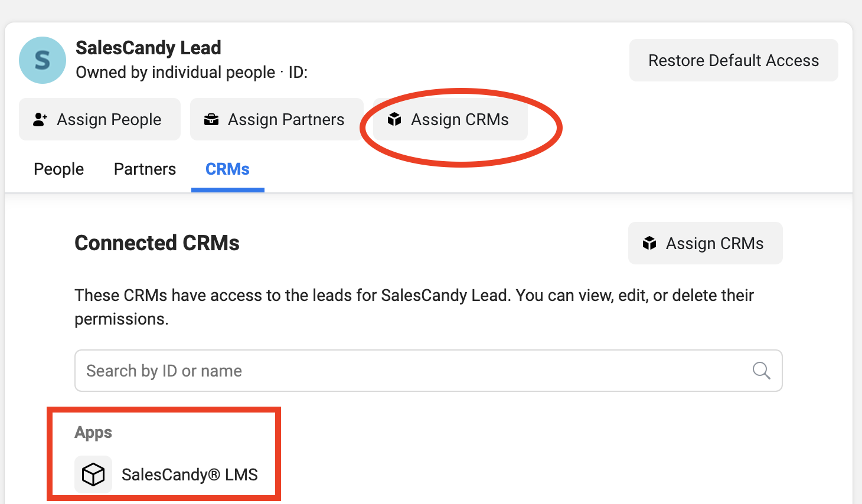Click the SalesCandy LMS app cube icon
This screenshot has height=504, width=862.
click(x=93, y=474)
